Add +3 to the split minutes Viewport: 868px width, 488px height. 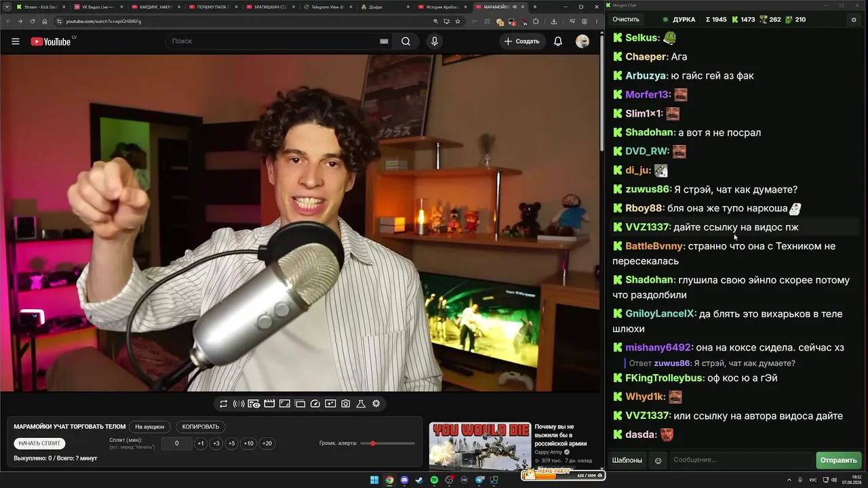pyautogui.click(x=216, y=443)
